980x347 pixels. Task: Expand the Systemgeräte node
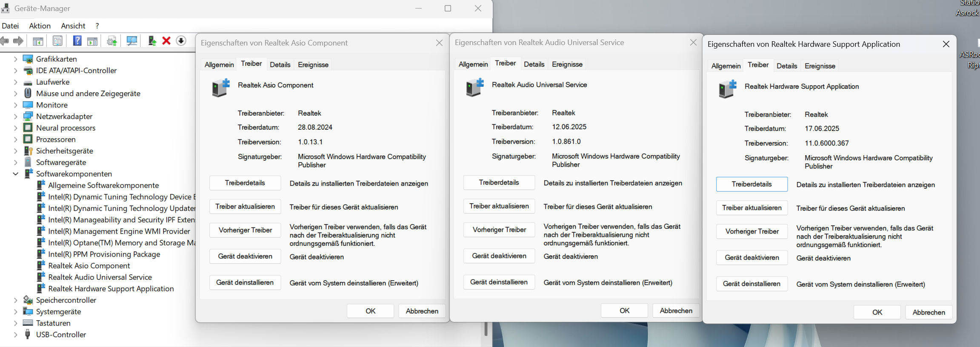[16, 311]
